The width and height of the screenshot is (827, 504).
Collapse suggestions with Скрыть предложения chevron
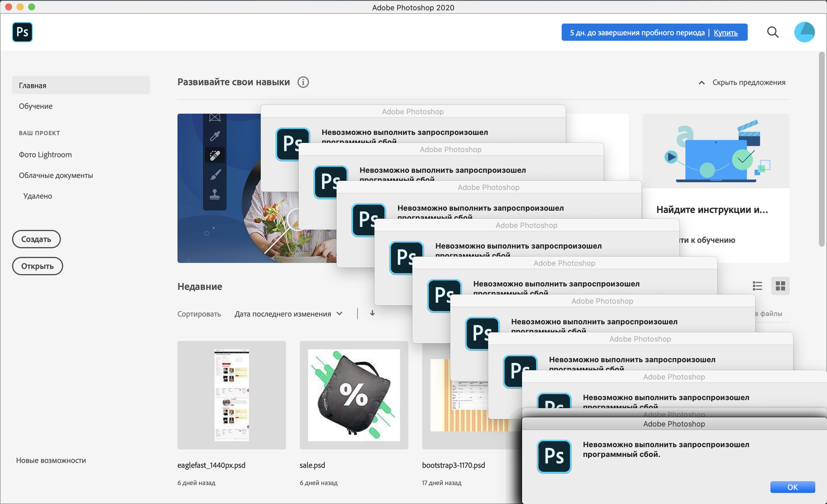pos(702,83)
